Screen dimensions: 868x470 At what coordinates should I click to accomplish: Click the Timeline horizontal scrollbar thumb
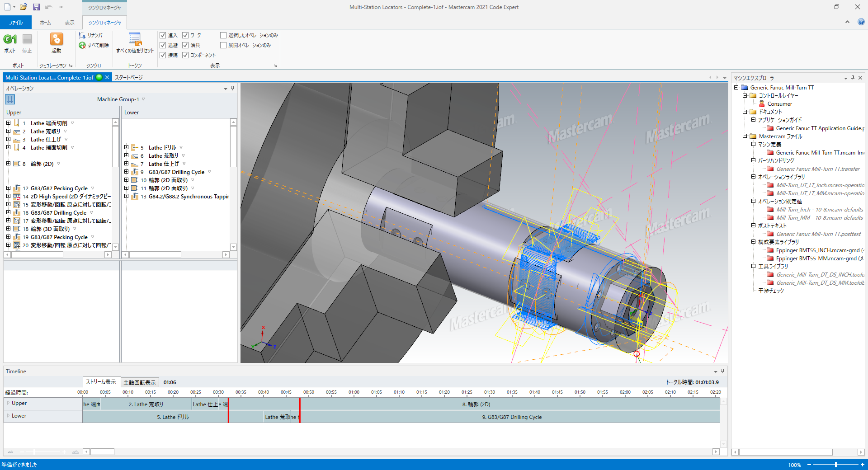(x=102, y=452)
